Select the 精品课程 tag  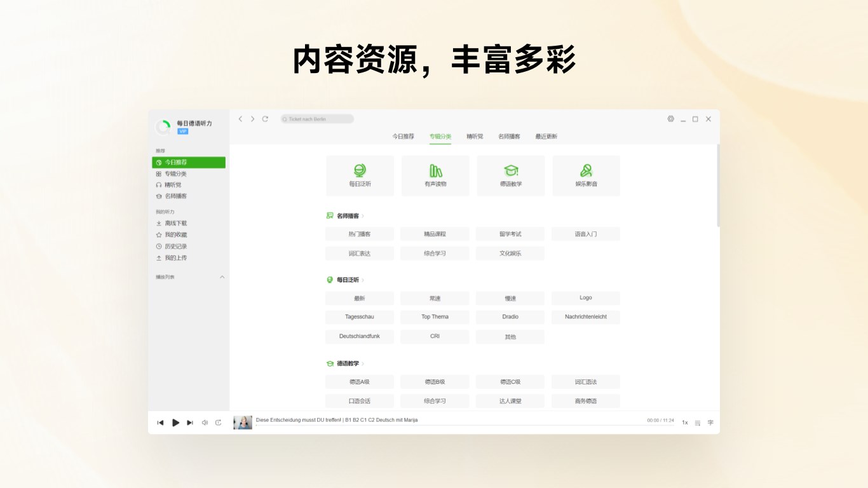coord(435,234)
